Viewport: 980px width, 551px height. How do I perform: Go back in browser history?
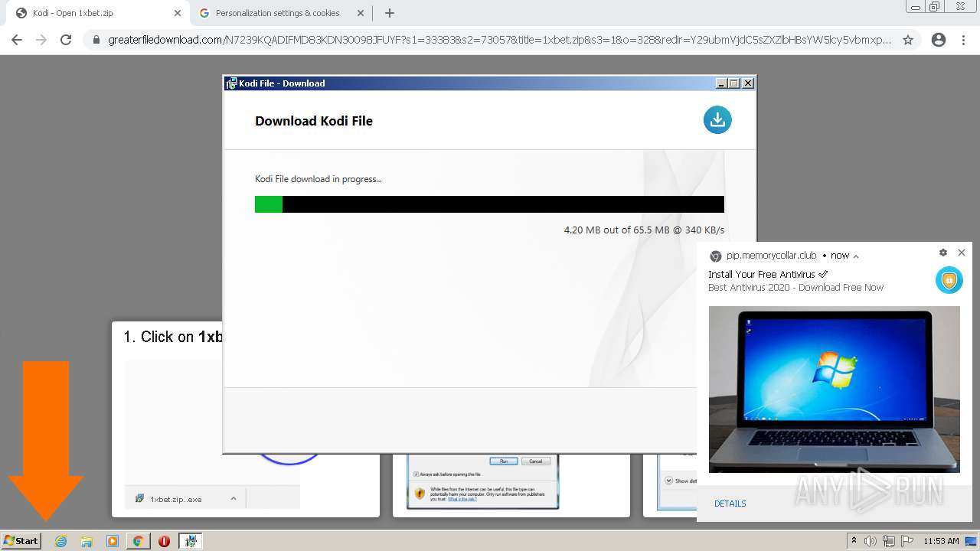pyautogui.click(x=17, y=40)
